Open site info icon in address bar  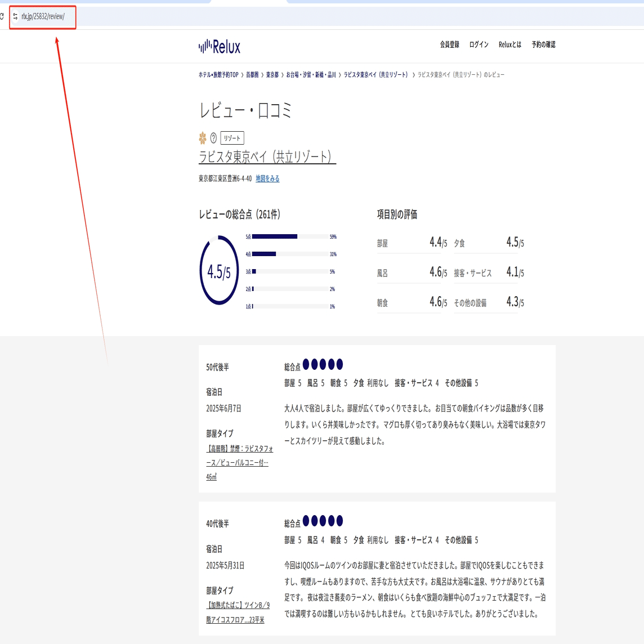point(15,16)
